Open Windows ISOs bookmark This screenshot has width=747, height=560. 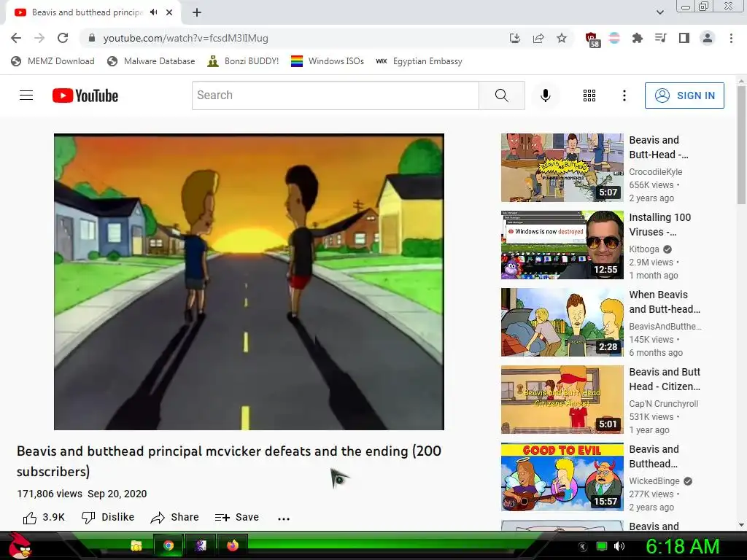328,61
